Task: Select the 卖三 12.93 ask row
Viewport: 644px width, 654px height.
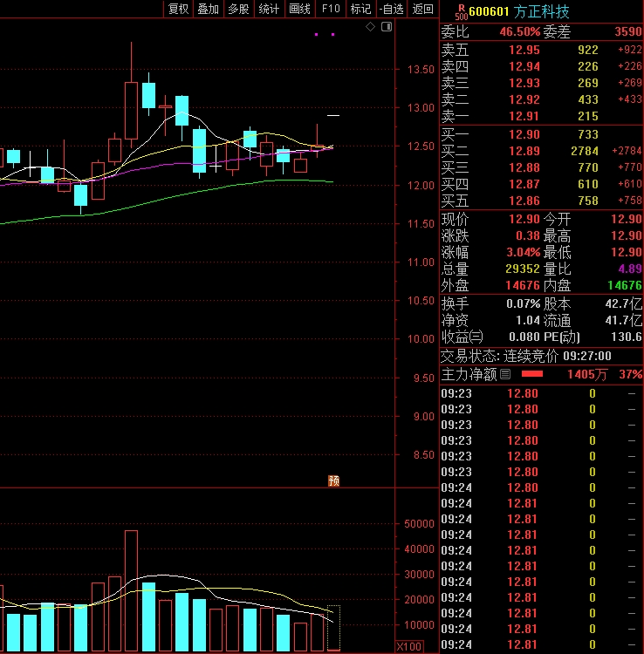Action: tap(541, 83)
